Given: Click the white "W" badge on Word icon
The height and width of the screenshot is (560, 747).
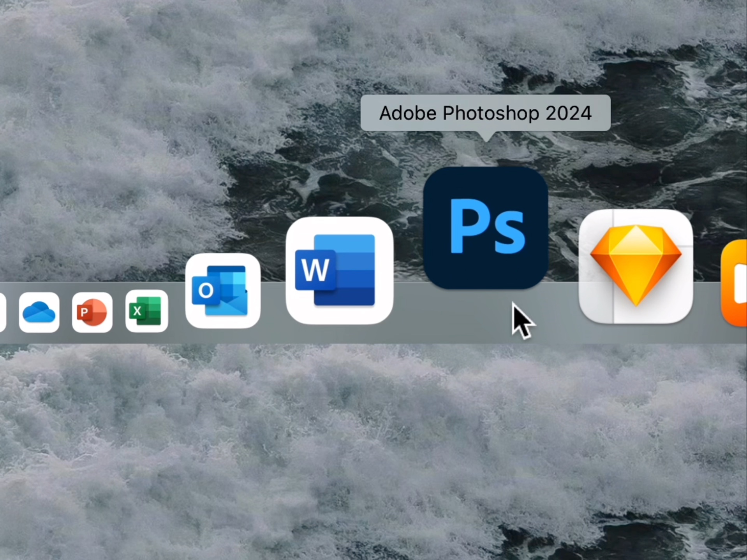Looking at the screenshot, I should 315,270.
